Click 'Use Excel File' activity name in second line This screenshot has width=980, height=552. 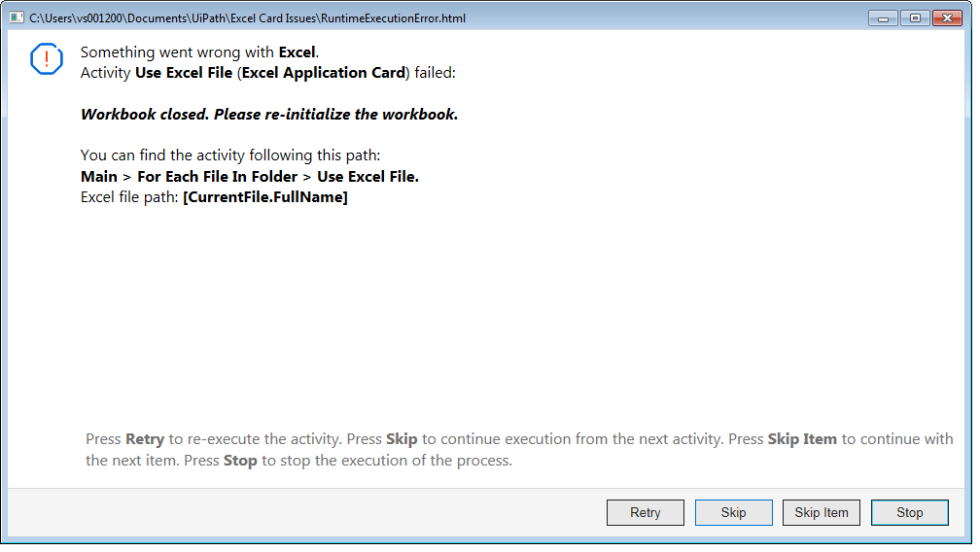pyautogui.click(x=183, y=73)
